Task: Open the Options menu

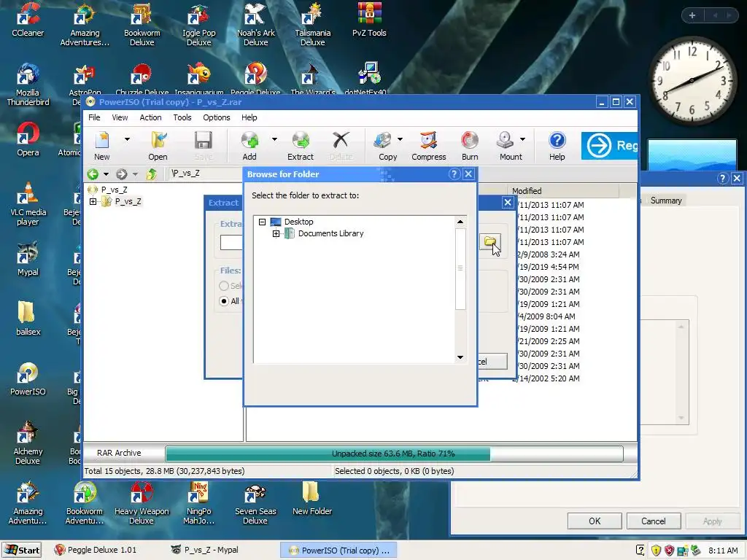Action: [x=216, y=117]
